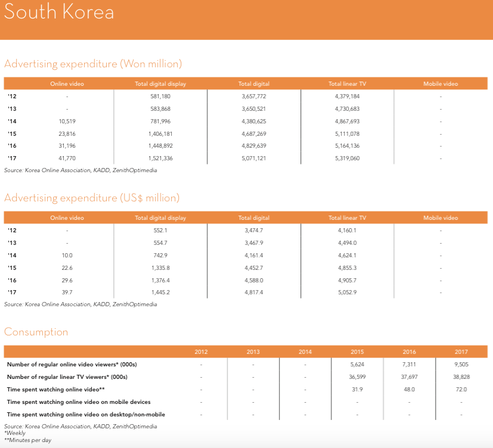This screenshot has width=493, height=448.
Task: Click US$ total digital value 4,452.7
Action: [x=254, y=268]
